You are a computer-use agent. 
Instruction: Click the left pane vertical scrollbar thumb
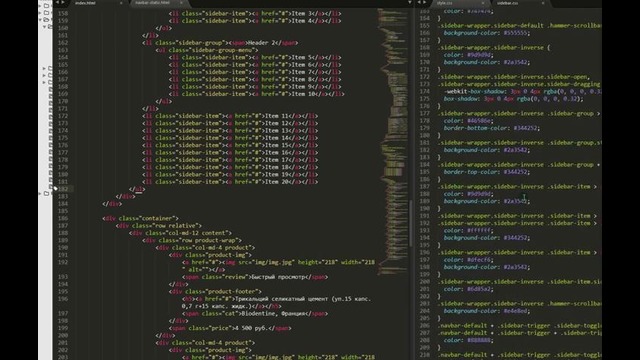(411, 223)
